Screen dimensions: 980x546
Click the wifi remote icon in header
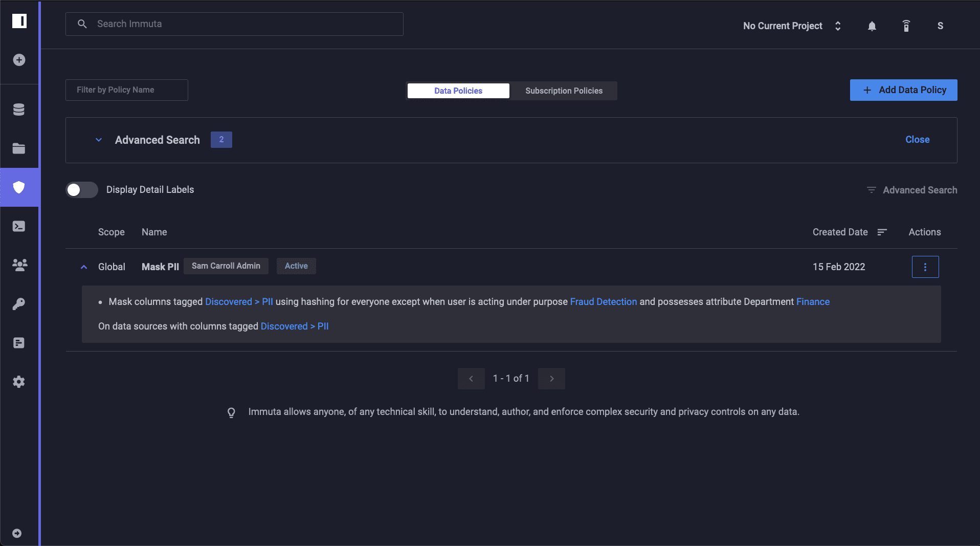pos(906,26)
